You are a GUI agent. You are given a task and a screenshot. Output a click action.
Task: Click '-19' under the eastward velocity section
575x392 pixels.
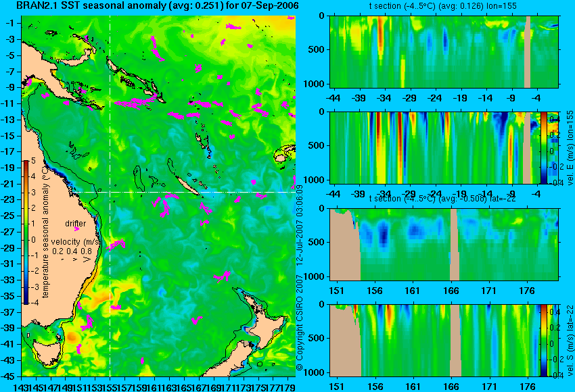[460, 193]
